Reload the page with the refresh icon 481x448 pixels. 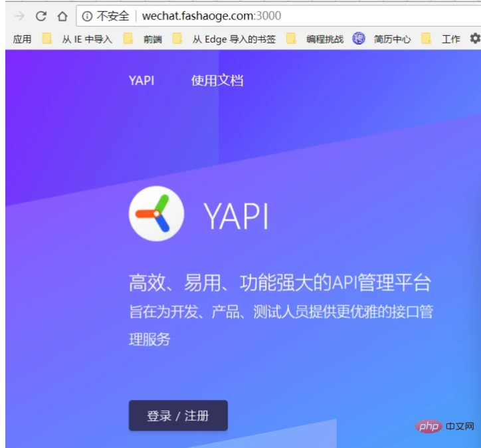(41, 16)
